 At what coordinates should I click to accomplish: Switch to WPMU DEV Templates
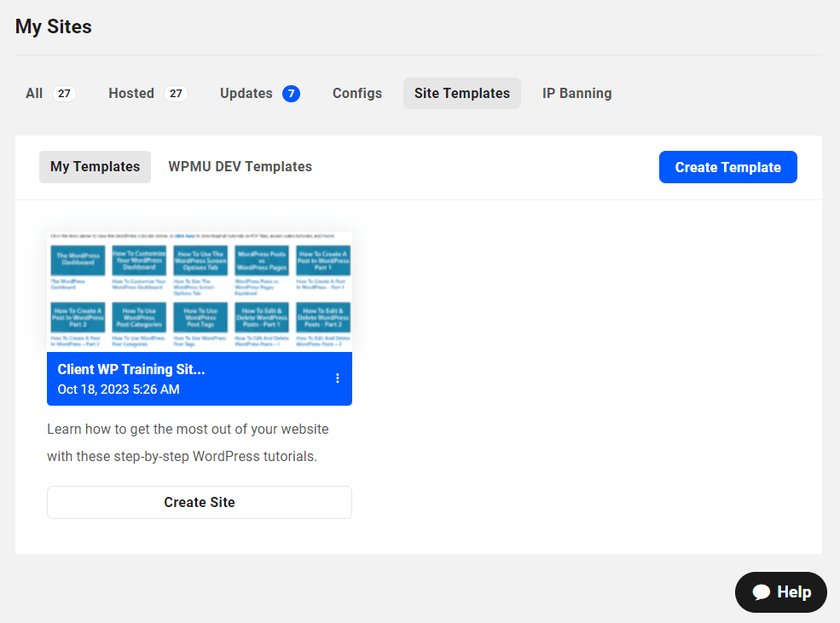pyautogui.click(x=240, y=167)
